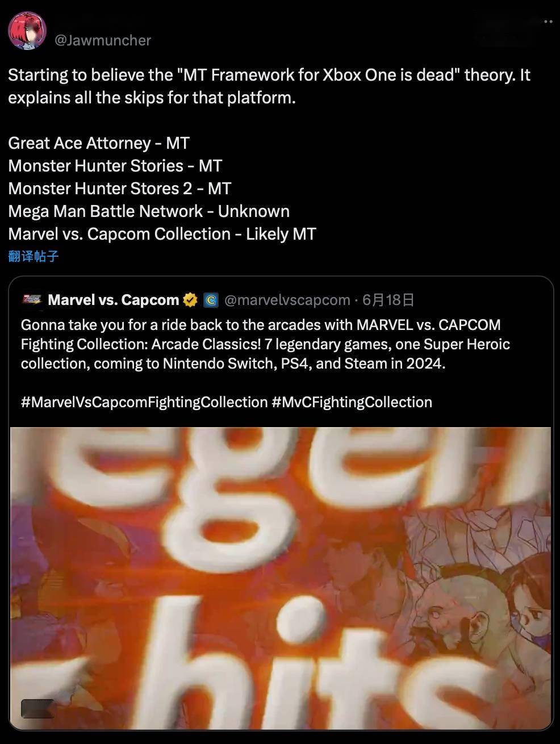Click the @Jawmuncher handle
The width and height of the screenshot is (560, 744).
tap(102, 40)
